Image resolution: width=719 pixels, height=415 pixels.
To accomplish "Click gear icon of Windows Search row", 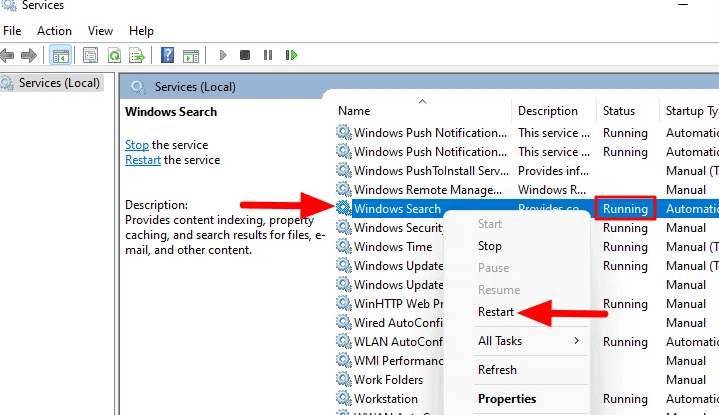I will pyautogui.click(x=343, y=208).
